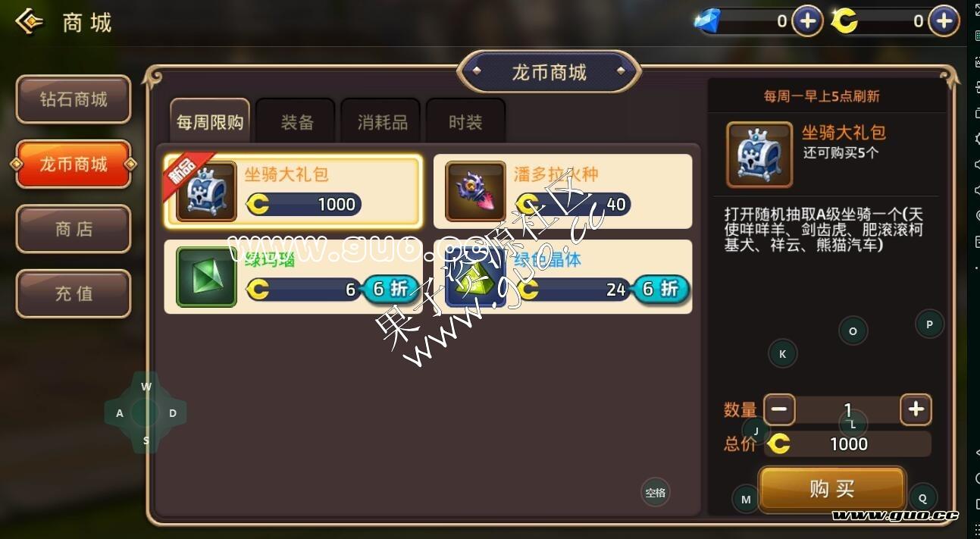Image resolution: width=980 pixels, height=539 pixels.
Task: Select the 绿玛瑙 green gem icon
Action: 206,277
